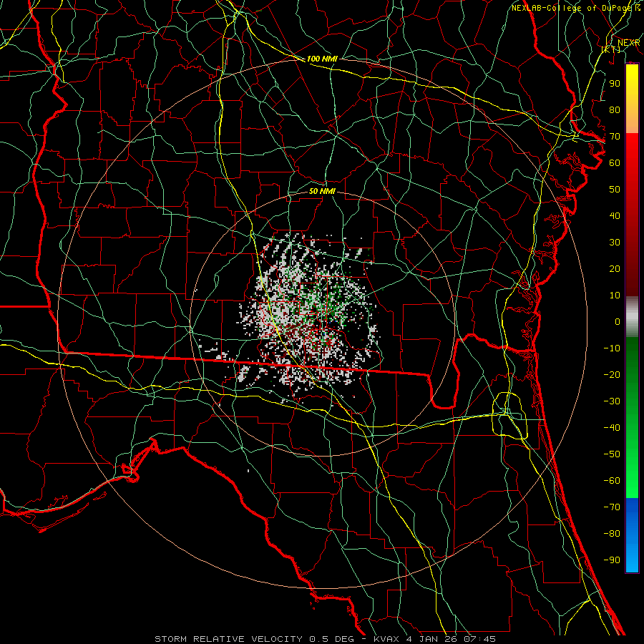The width and height of the screenshot is (644, 644).
Task: Click the -20 value on velocity scale
Action: click(x=612, y=375)
